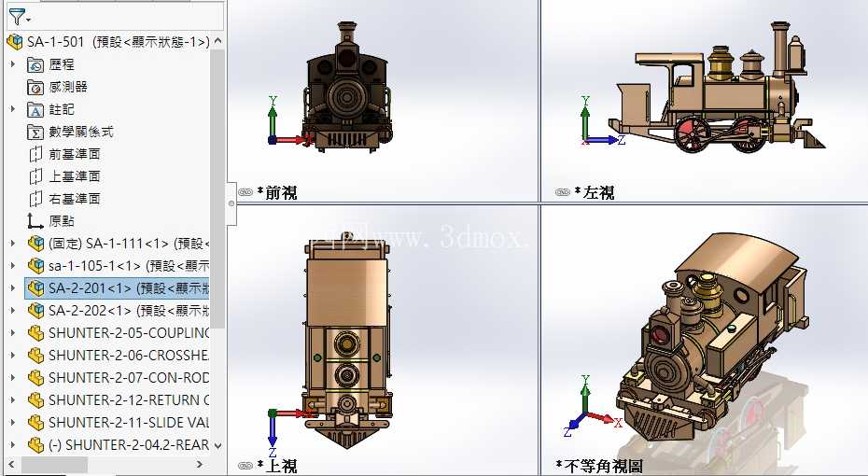This screenshot has height=476, width=868.
Task: Expand the SA-1-111<1> subassembly node
Action: tap(13, 244)
